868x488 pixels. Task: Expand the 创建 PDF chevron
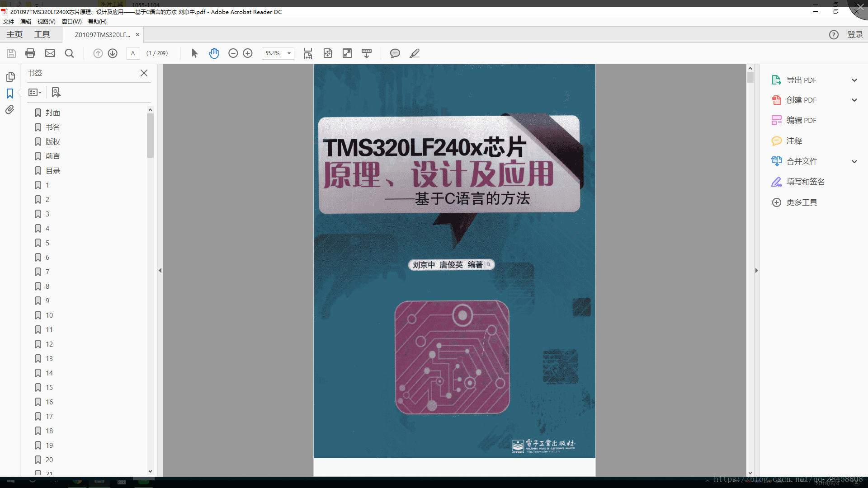click(x=854, y=100)
